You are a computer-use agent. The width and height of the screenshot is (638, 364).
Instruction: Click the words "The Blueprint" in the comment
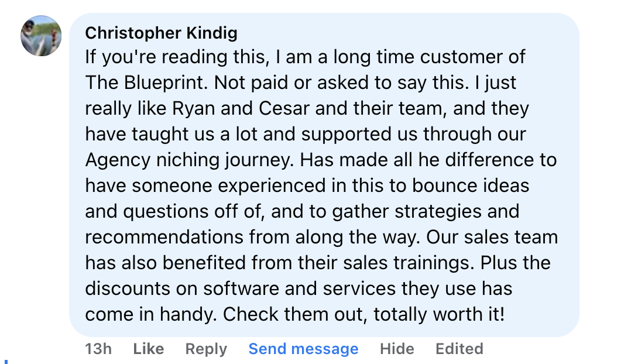[x=144, y=83]
